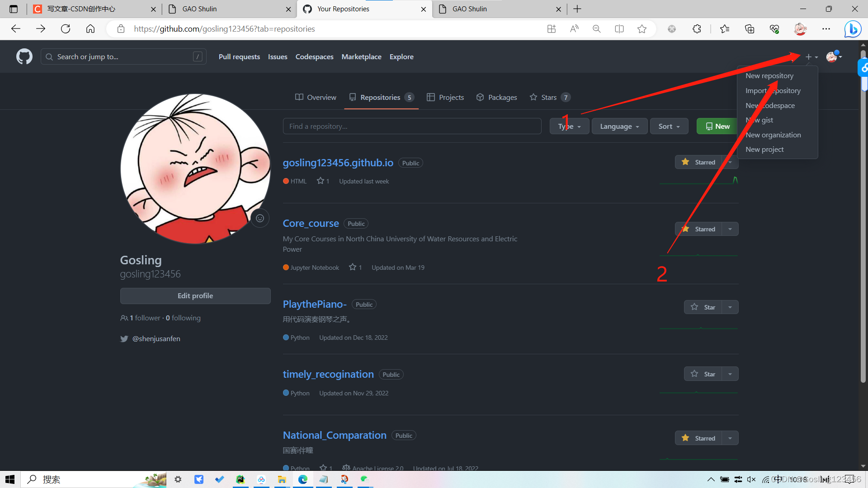The width and height of the screenshot is (868, 488).
Task: Open the browser tab actions menu icon
Action: click(14, 9)
